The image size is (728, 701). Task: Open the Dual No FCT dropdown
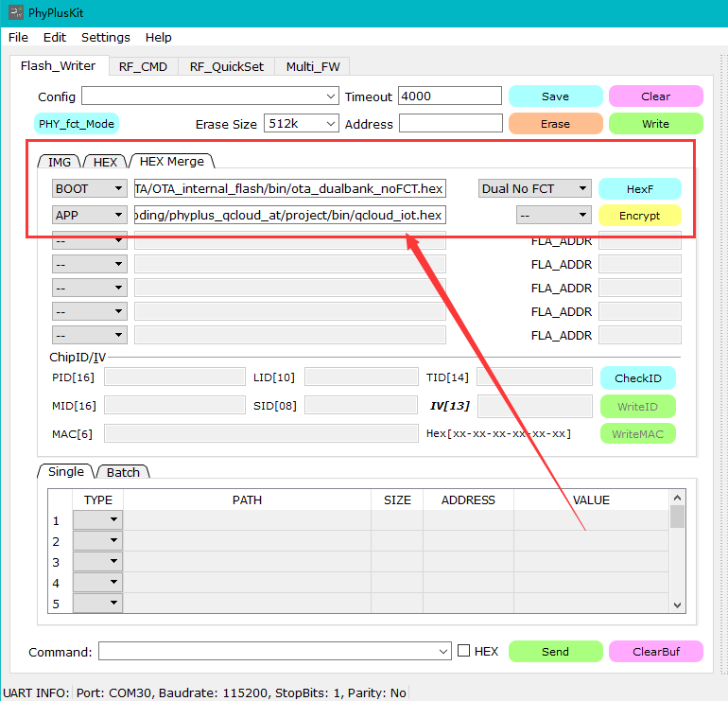(535, 188)
